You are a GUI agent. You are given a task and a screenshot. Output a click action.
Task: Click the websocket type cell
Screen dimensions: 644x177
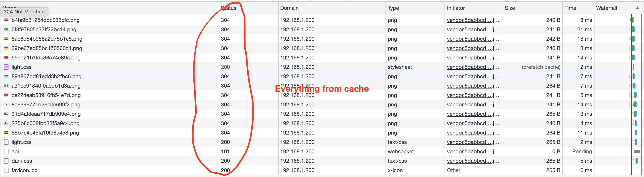401,152
